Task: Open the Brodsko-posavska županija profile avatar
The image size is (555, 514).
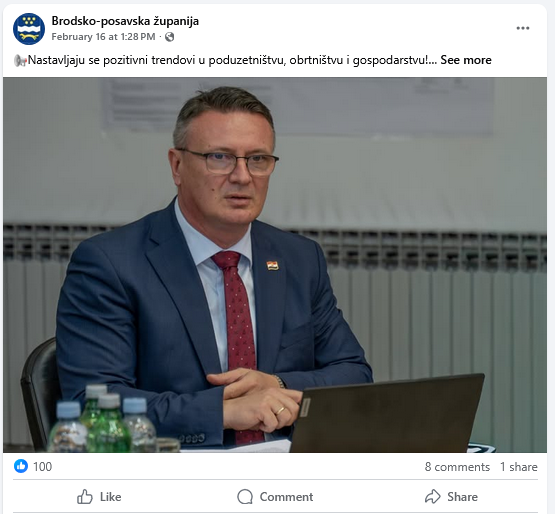Action: click(29, 29)
